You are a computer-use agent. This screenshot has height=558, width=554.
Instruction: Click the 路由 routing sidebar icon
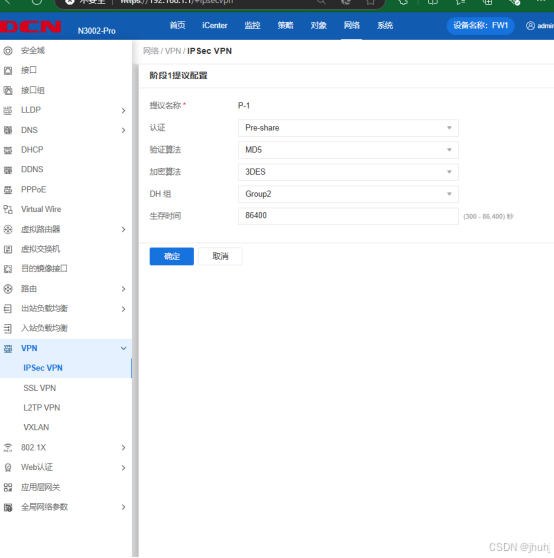point(8,289)
